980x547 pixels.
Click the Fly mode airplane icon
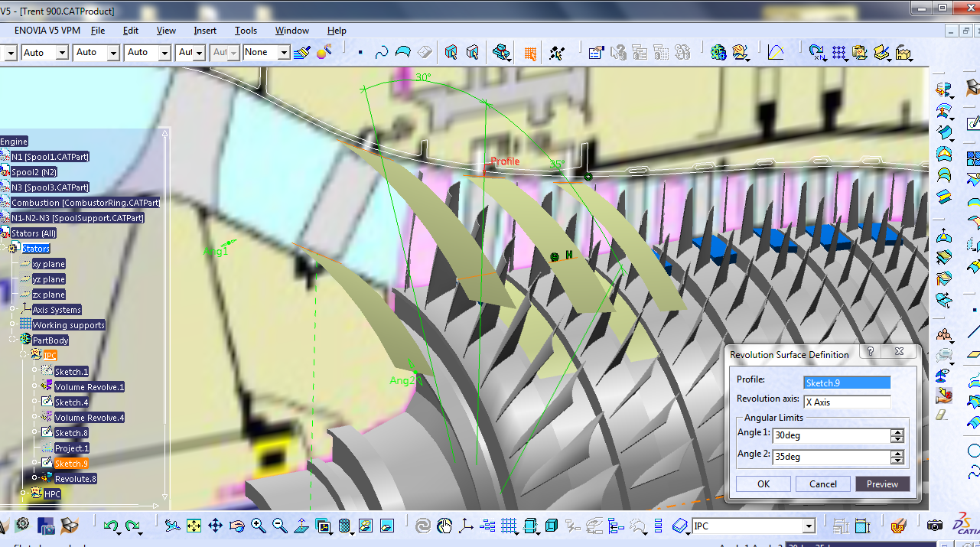(x=172, y=526)
